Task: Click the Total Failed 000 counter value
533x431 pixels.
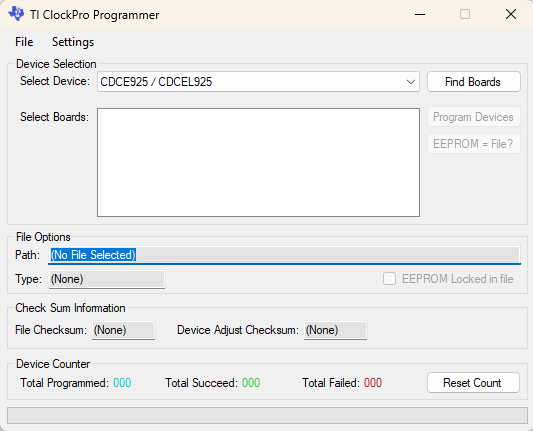Action: (x=373, y=383)
